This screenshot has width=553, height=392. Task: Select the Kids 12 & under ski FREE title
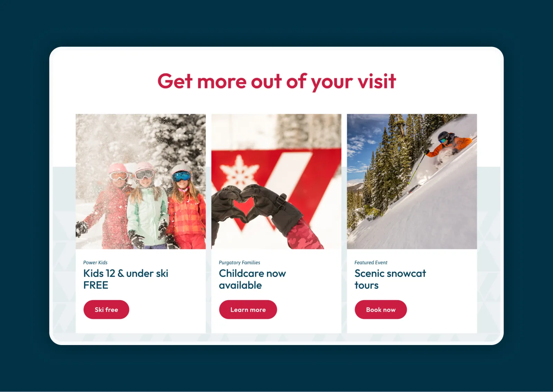126,279
